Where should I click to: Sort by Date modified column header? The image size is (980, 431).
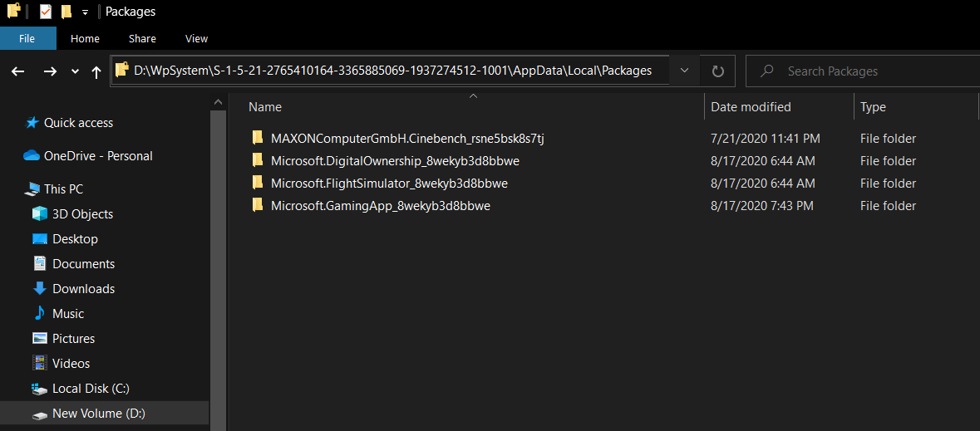point(751,107)
